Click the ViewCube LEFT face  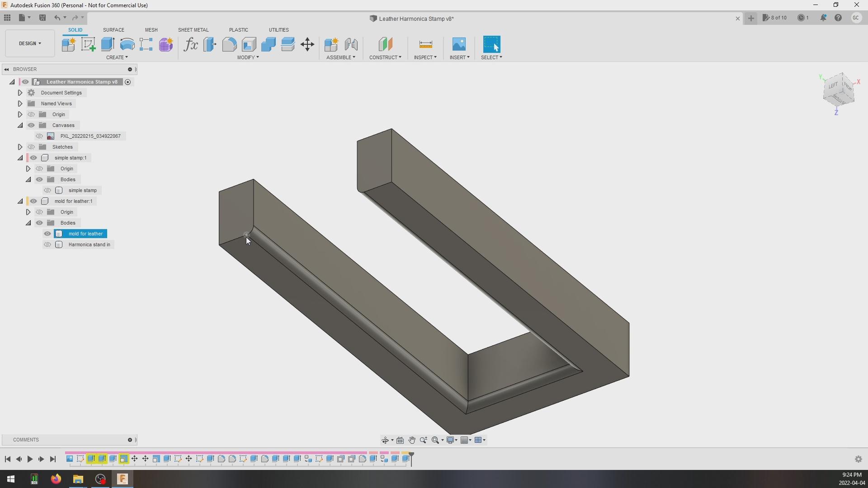(833, 86)
